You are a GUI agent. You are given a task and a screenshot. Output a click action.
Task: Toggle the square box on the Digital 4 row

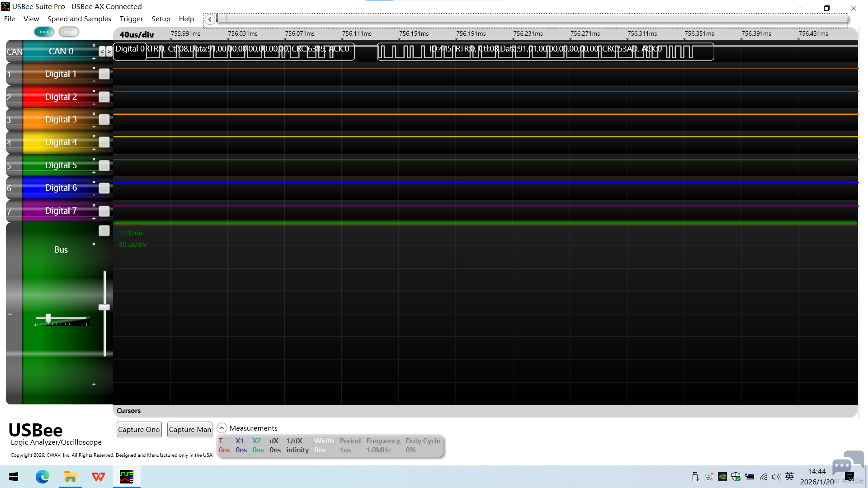(104, 142)
